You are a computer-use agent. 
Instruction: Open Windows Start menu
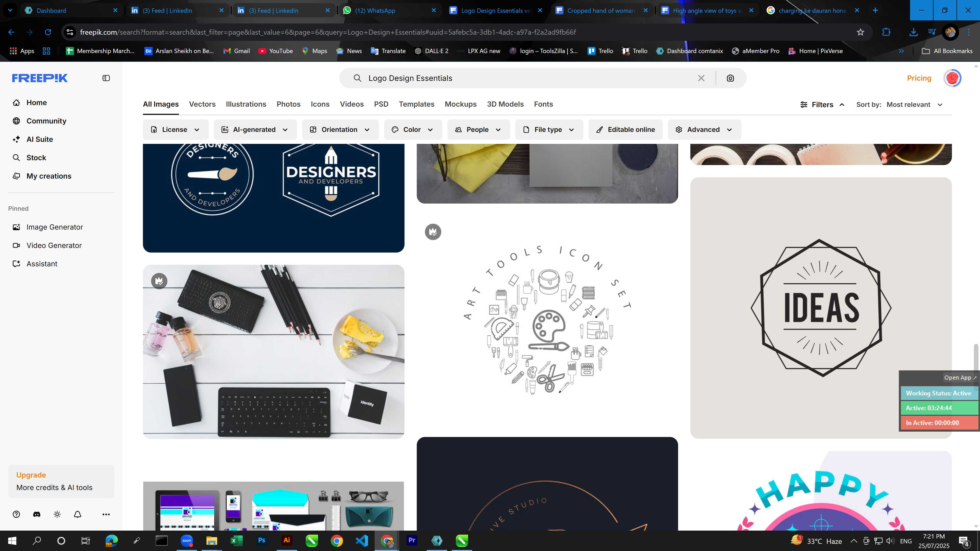tap(12, 540)
